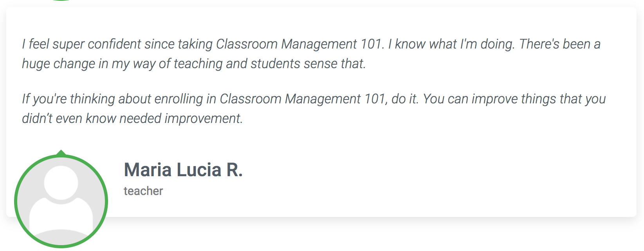The width and height of the screenshot is (644, 251).
Task: Click 'Classroom Management 101' in the second paragraph
Action: pyautogui.click(x=303, y=99)
